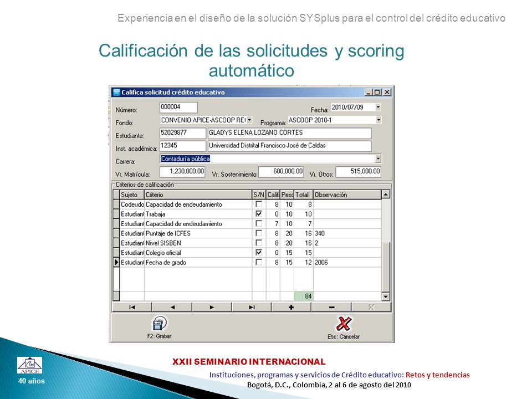Click the Vr. Sostenimiento field
Image resolution: width=532 pixels, height=399 pixels.
(x=281, y=171)
